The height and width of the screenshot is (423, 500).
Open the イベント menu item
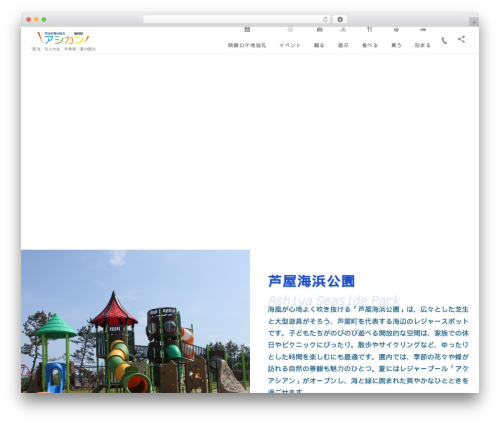(x=290, y=45)
